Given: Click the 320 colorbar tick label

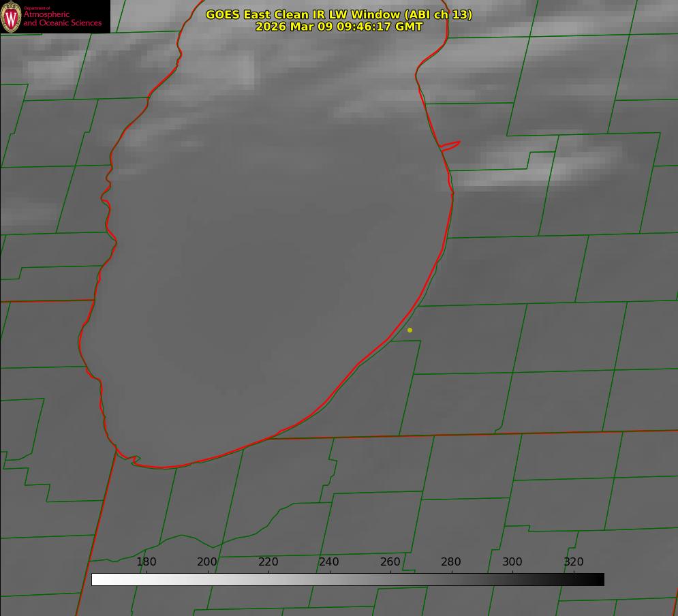Looking at the screenshot, I should click(x=574, y=562).
